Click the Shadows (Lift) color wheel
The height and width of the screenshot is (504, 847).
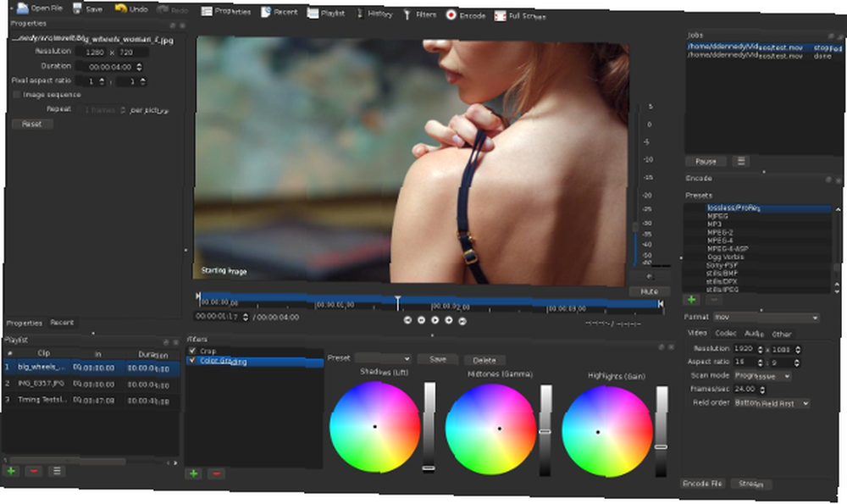(x=374, y=427)
